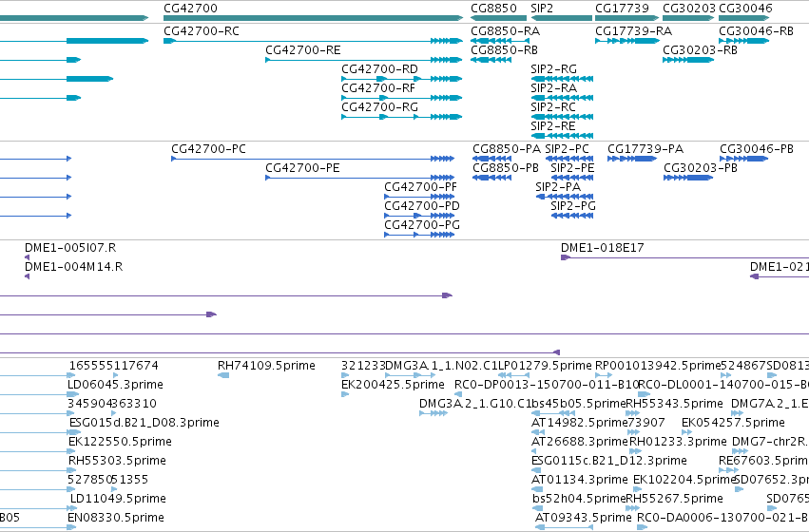This screenshot has width=809, height=532.
Task: Select protein SIP2-PG
Action: coord(572,216)
